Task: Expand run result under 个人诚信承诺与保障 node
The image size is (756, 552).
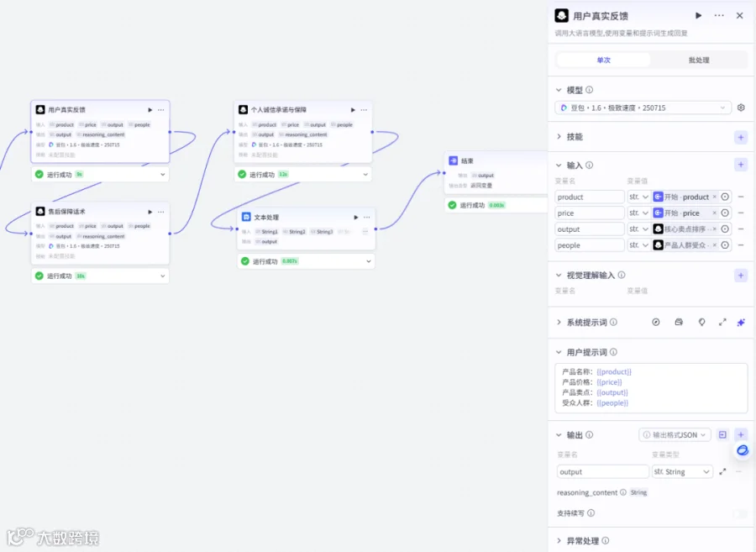Action: point(365,175)
